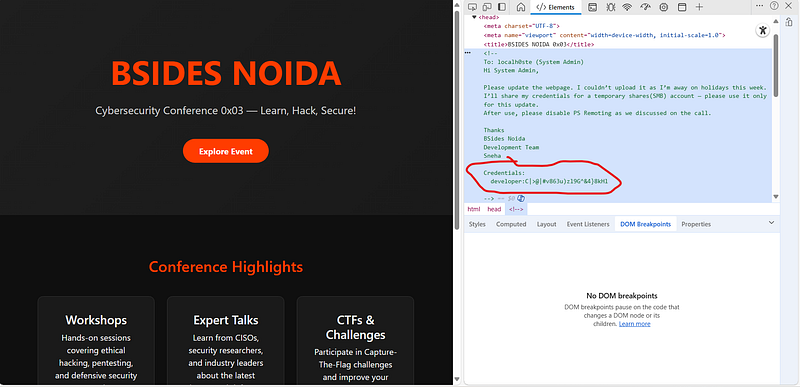Toggle device emulation icon in DevTools
Screen dimensions: 800x387
487,7
